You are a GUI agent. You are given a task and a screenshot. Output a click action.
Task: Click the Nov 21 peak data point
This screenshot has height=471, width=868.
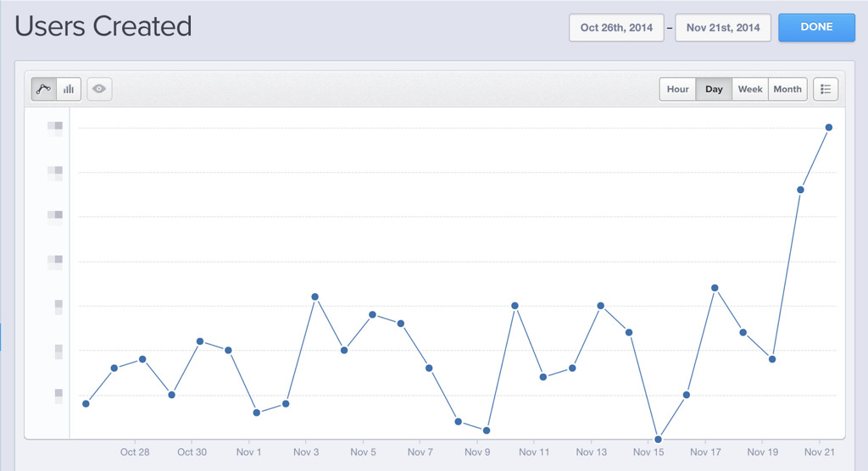[x=829, y=127]
